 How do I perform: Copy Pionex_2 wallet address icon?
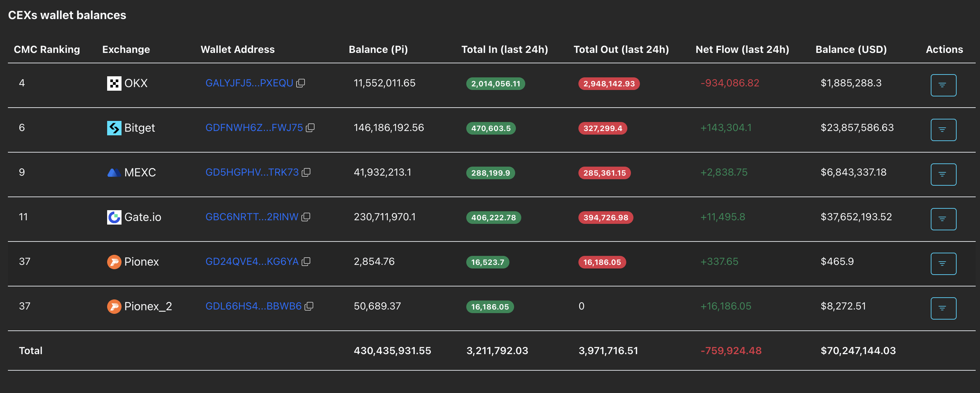pyautogui.click(x=308, y=306)
